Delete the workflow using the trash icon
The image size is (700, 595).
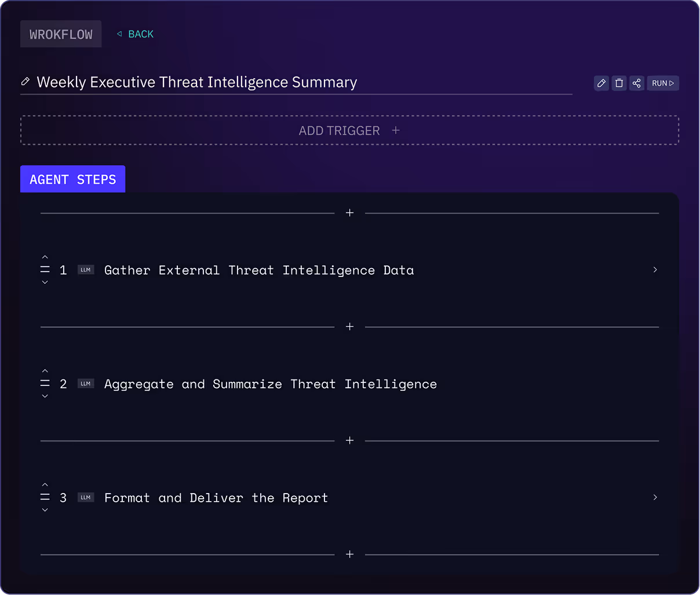618,83
